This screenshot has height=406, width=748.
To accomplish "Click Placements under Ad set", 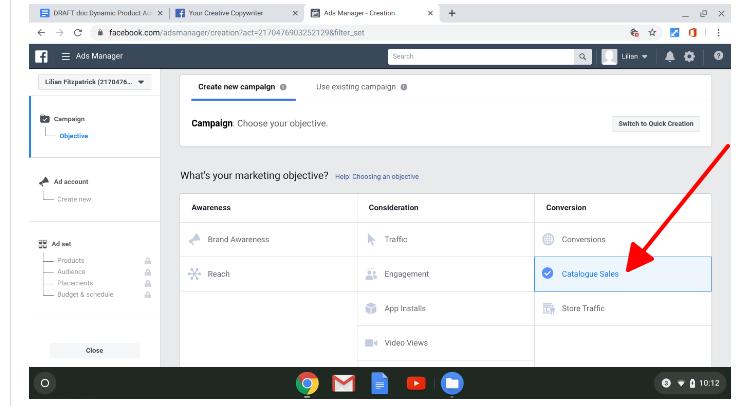I will click(x=75, y=283).
